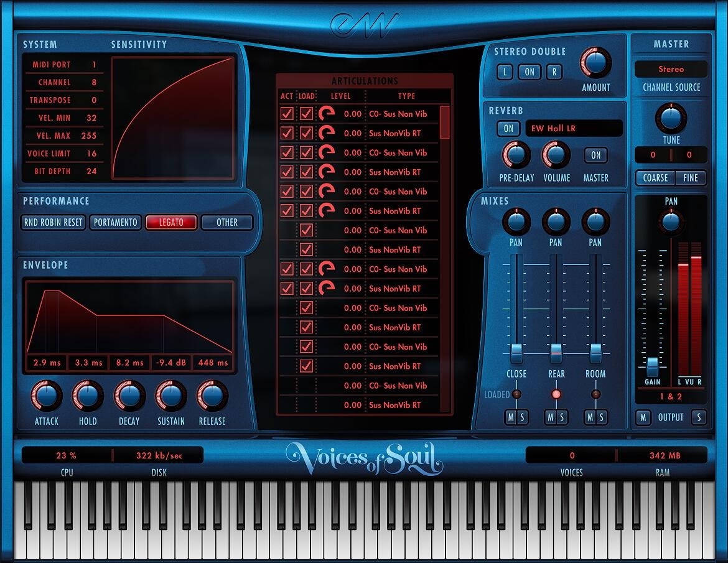
Task: Click the Room mix fader handle
Action: coord(595,353)
